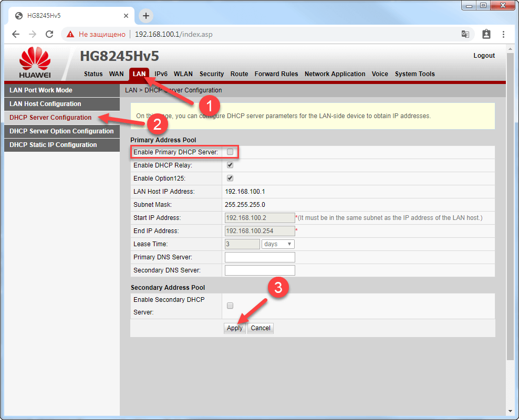Disable Enable DHCP Relay
Image resolution: width=519 pixels, height=420 pixels.
click(230, 164)
